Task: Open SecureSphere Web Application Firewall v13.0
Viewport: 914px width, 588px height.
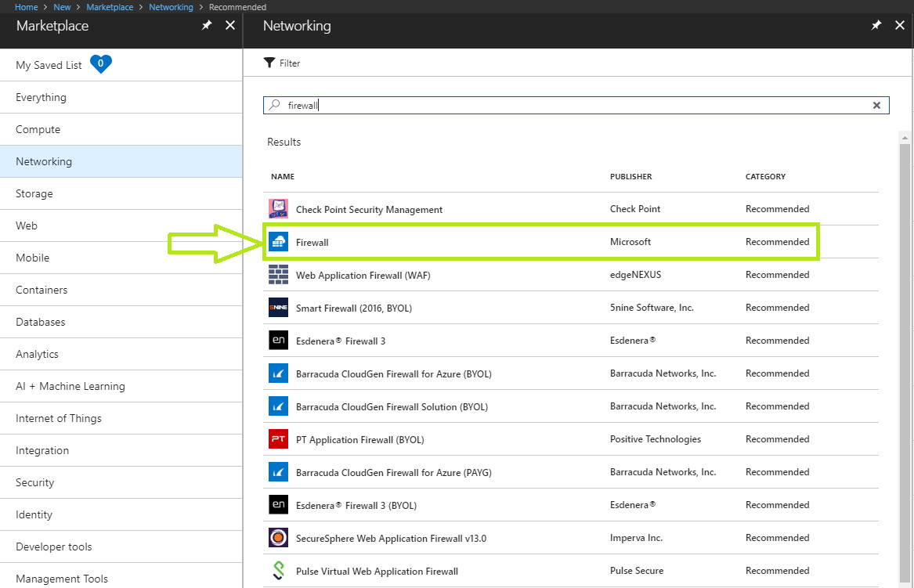Action: (571, 537)
